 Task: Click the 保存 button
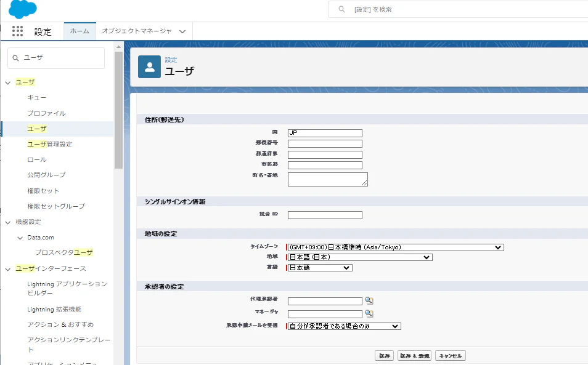pos(384,356)
